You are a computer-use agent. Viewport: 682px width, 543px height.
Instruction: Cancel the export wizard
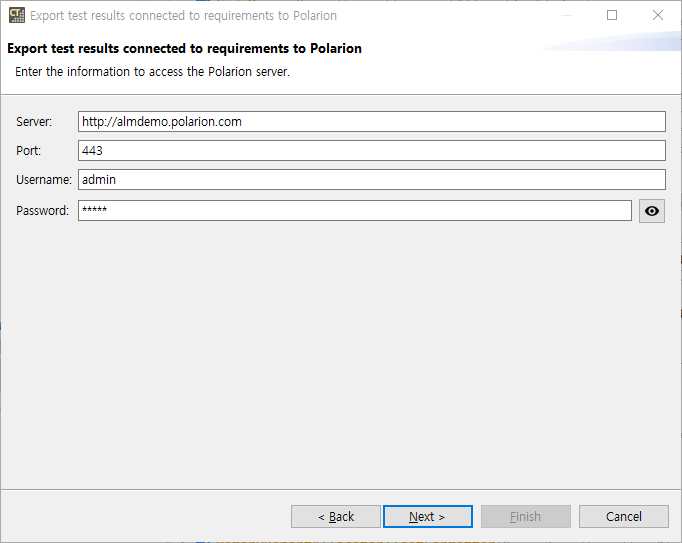pos(624,516)
